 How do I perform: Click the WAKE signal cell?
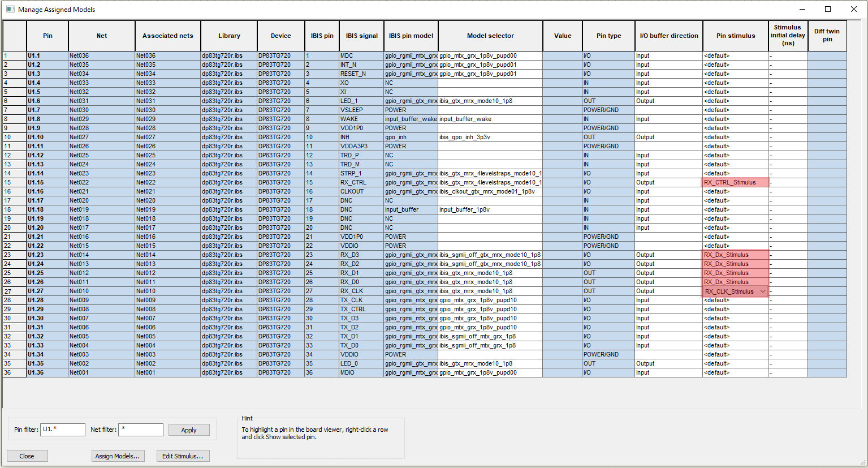click(x=362, y=119)
